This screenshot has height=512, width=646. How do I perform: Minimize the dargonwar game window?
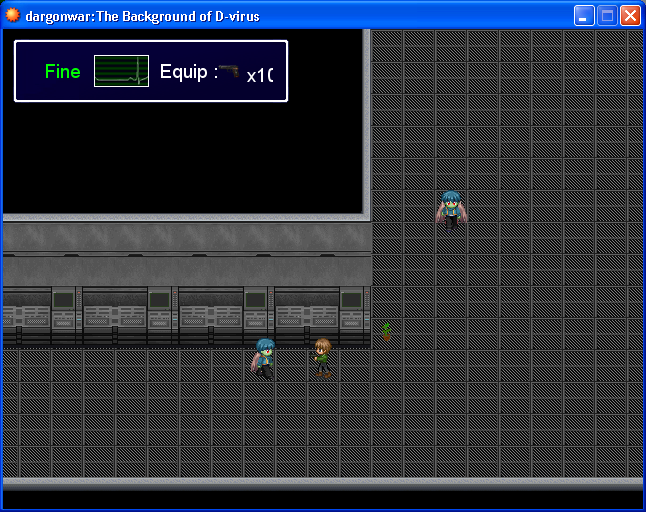pos(584,16)
